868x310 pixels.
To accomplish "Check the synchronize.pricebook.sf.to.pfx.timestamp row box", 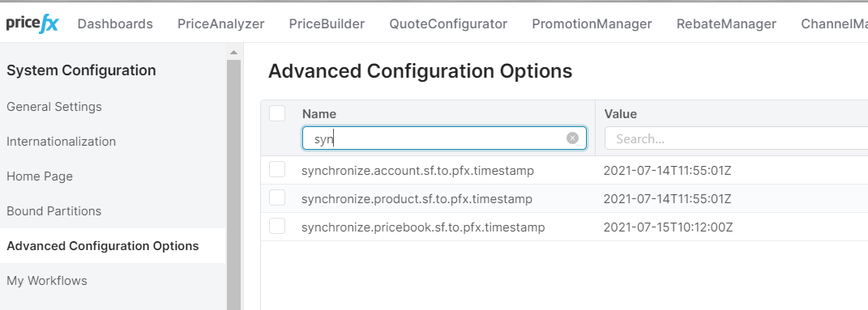I will point(277,226).
